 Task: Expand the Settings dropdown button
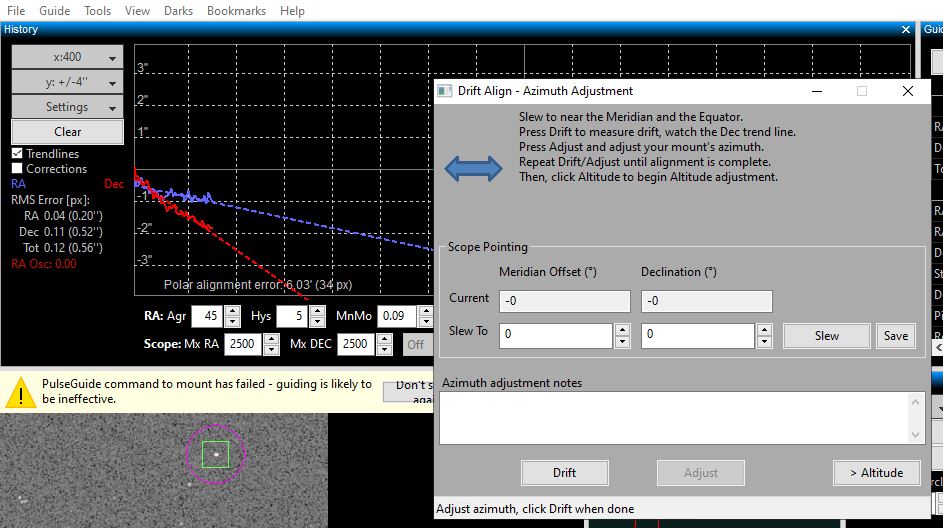point(67,107)
